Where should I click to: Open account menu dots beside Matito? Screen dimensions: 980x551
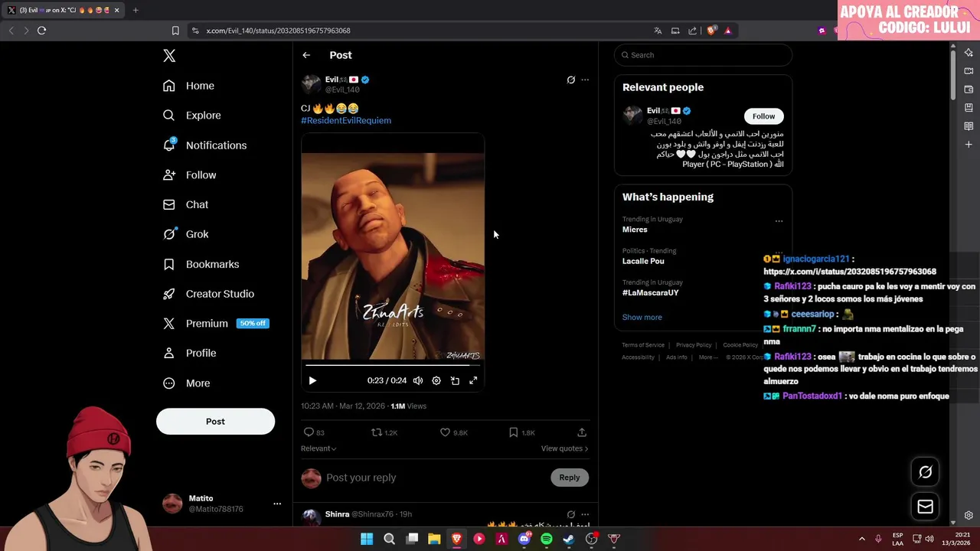coord(277,504)
